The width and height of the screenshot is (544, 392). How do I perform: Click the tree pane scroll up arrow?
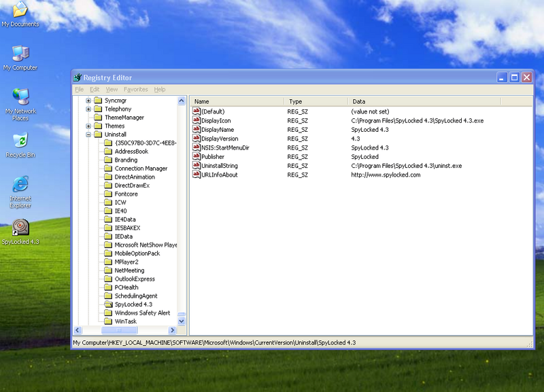(182, 101)
